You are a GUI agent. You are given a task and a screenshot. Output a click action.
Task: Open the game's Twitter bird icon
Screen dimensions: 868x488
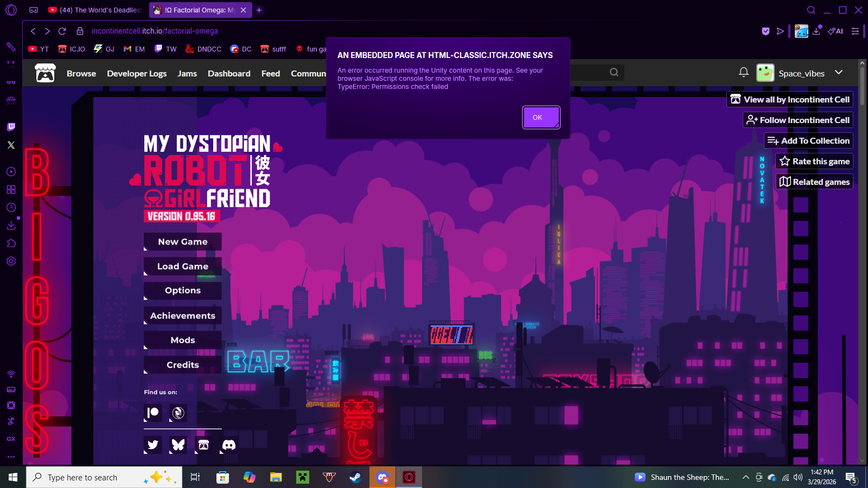(x=153, y=445)
